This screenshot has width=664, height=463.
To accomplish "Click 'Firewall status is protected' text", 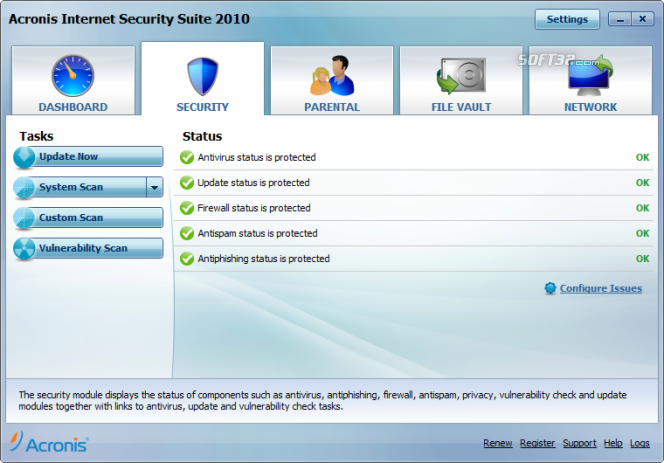I will pyautogui.click(x=254, y=208).
